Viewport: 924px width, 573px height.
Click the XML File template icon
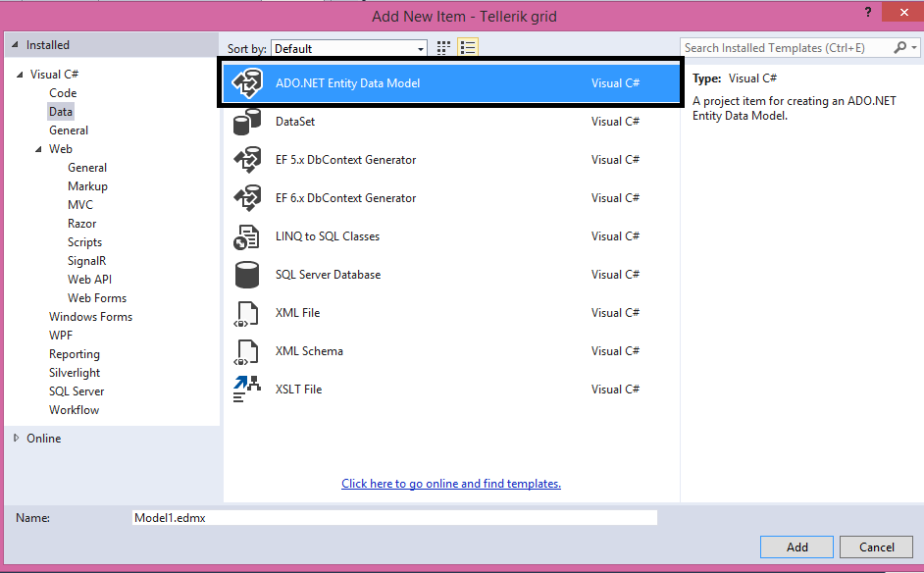click(x=246, y=314)
